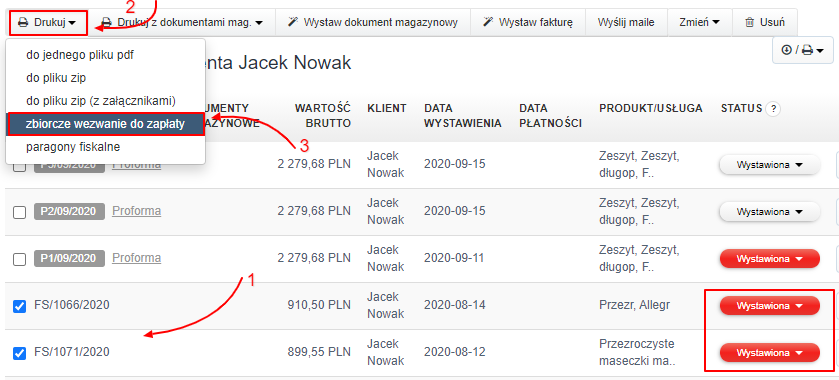Viewport: 839px width, 380px height.
Task: Click product text 'Przezr, Allegr'
Action: (x=635, y=306)
